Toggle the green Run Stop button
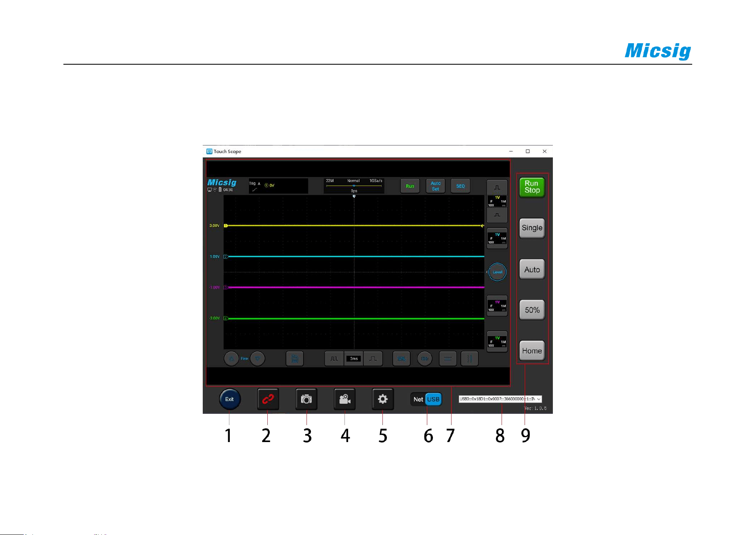Screen dimensions: 756x535 click(x=532, y=187)
